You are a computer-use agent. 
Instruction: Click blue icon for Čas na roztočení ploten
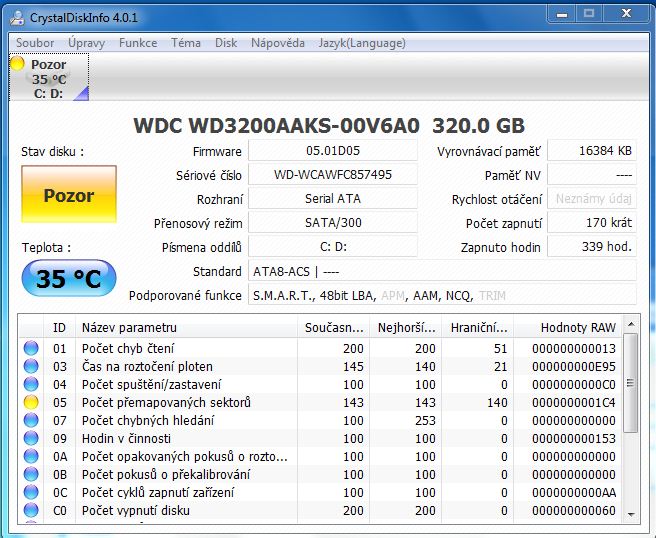coord(31,366)
